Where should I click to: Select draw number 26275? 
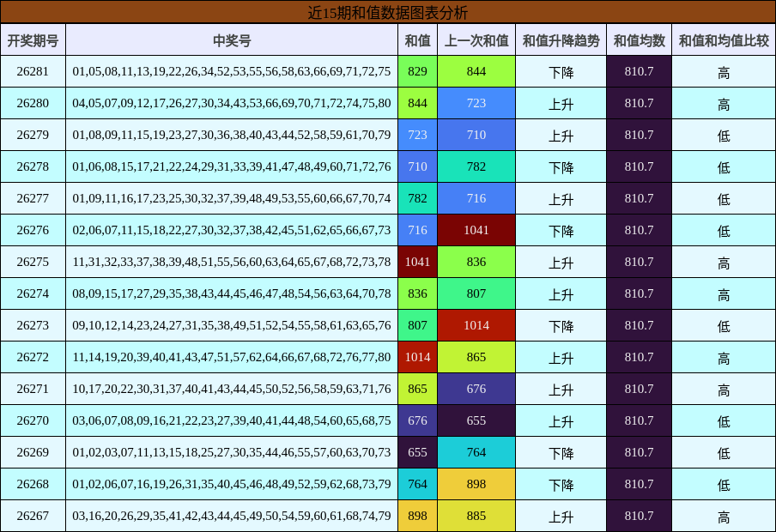[33, 262]
